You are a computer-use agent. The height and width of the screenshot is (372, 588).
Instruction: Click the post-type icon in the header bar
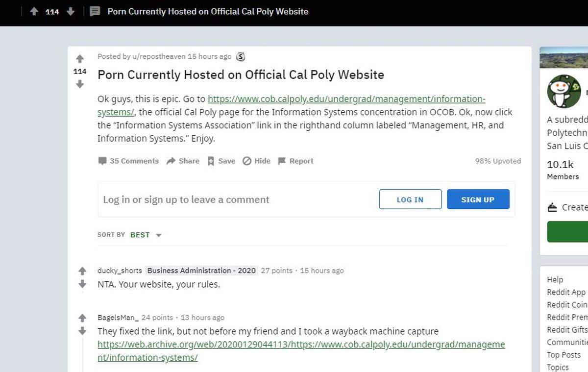click(x=96, y=11)
